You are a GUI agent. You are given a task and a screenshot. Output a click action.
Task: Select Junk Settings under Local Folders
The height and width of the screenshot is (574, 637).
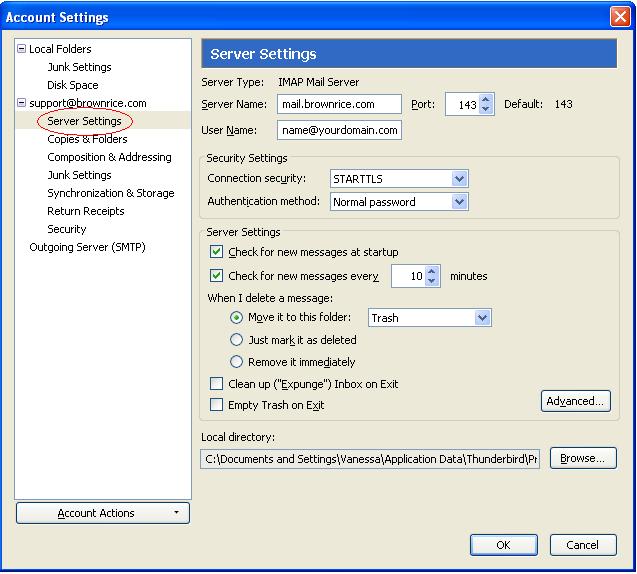79,67
